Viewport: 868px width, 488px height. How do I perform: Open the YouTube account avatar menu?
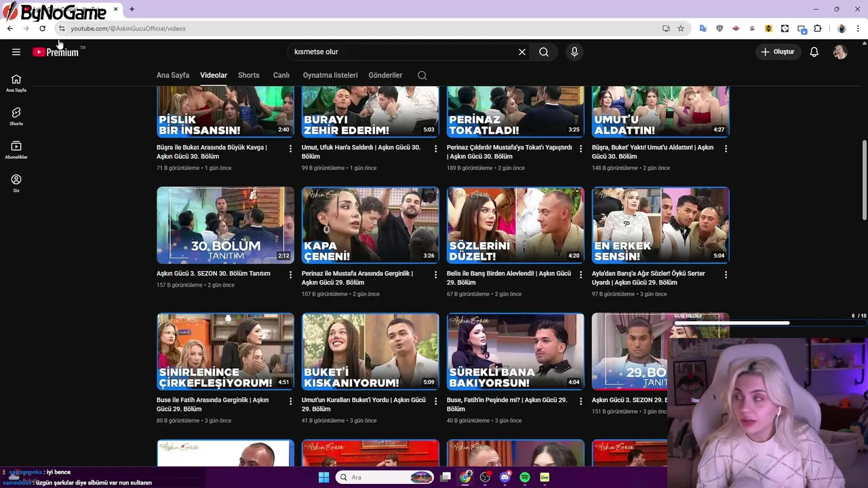click(x=840, y=52)
